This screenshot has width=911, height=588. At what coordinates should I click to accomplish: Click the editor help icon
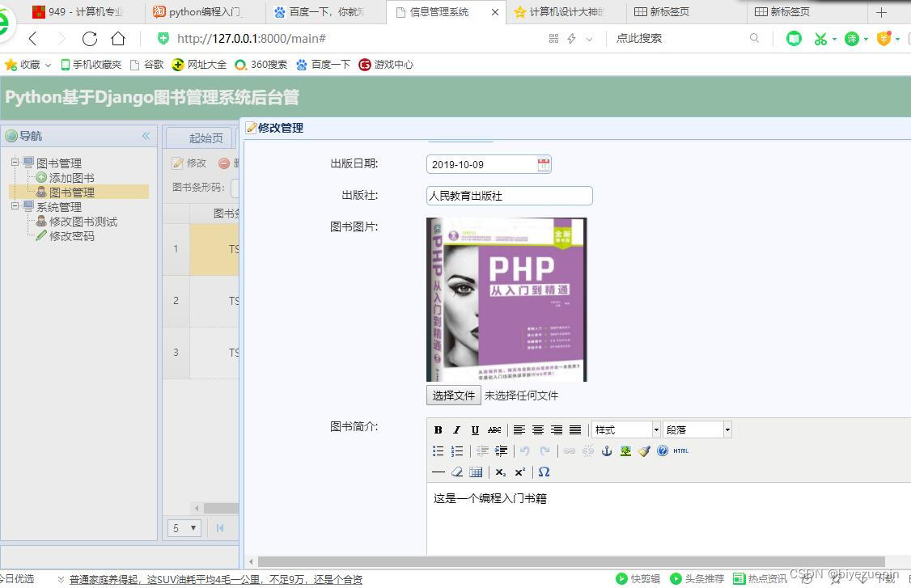(663, 451)
